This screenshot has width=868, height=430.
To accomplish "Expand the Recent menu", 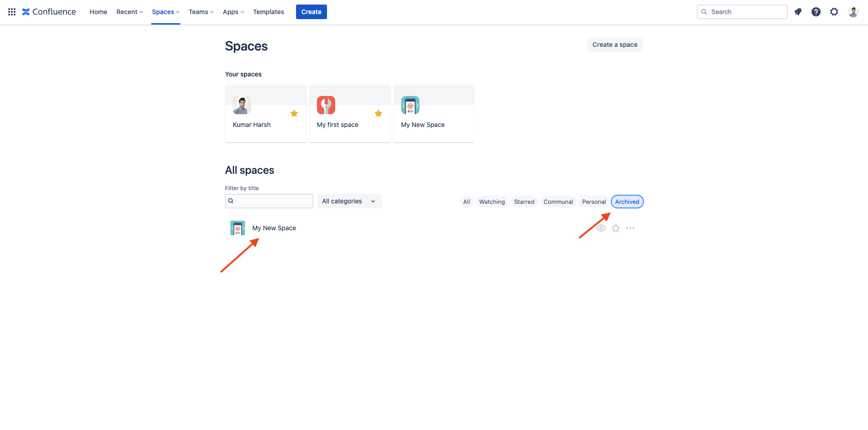I will [x=129, y=12].
